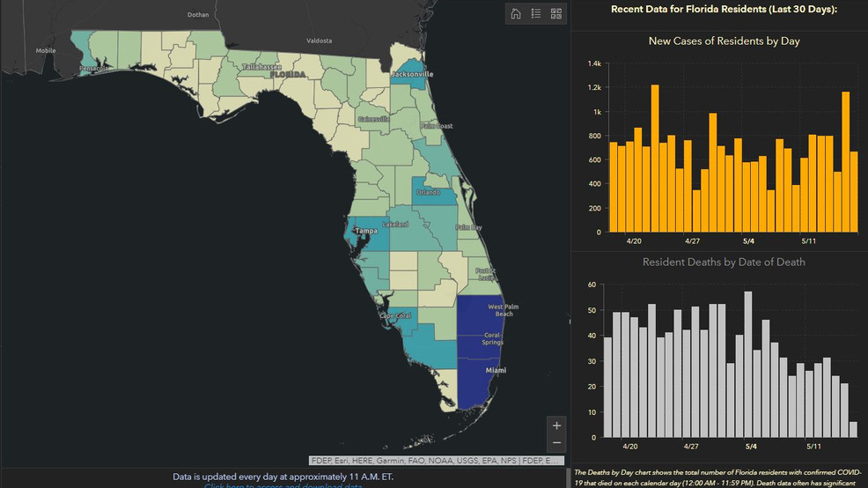
Task: Select the shortest gray bar in deaths chart
Action: point(853,429)
